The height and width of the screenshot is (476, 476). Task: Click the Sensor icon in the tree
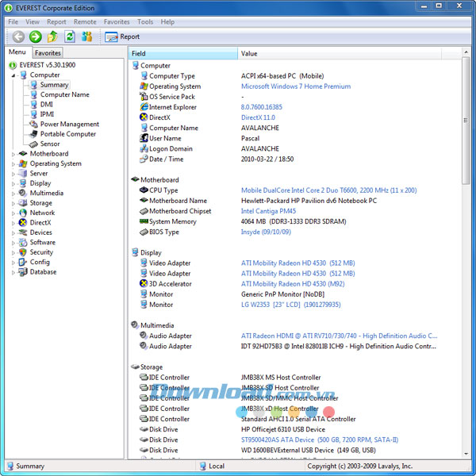[x=33, y=144]
